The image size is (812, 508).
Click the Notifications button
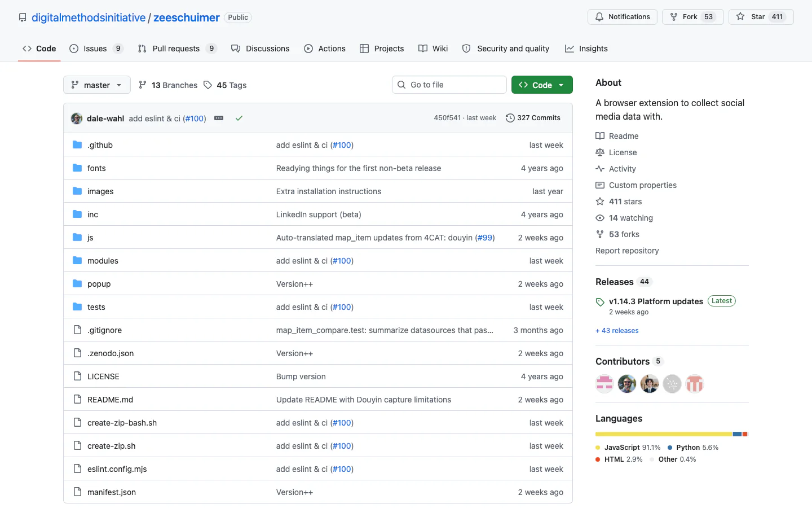click(x=623, y=17)
